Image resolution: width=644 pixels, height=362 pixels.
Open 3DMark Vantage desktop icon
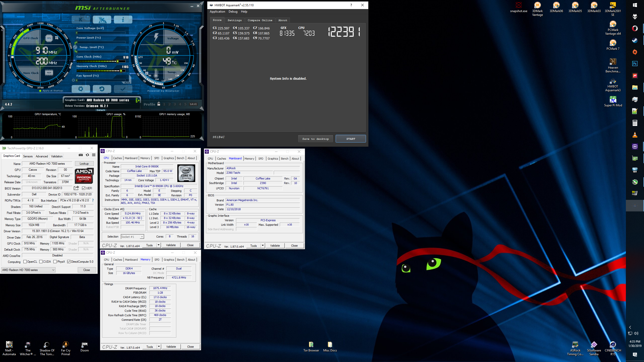(x=537, y=9)
